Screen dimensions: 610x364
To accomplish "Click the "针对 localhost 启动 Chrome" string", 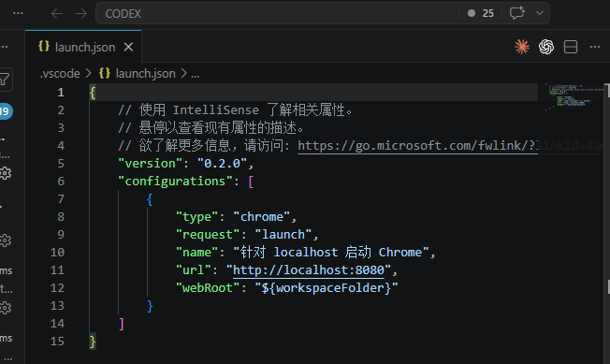I will (x=330, y=253).
